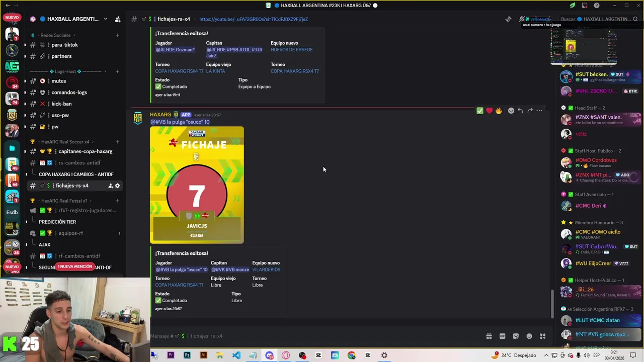Click the NUEVO badge atop server list
This screenshot has width=644, height=362.
(12, 18)
